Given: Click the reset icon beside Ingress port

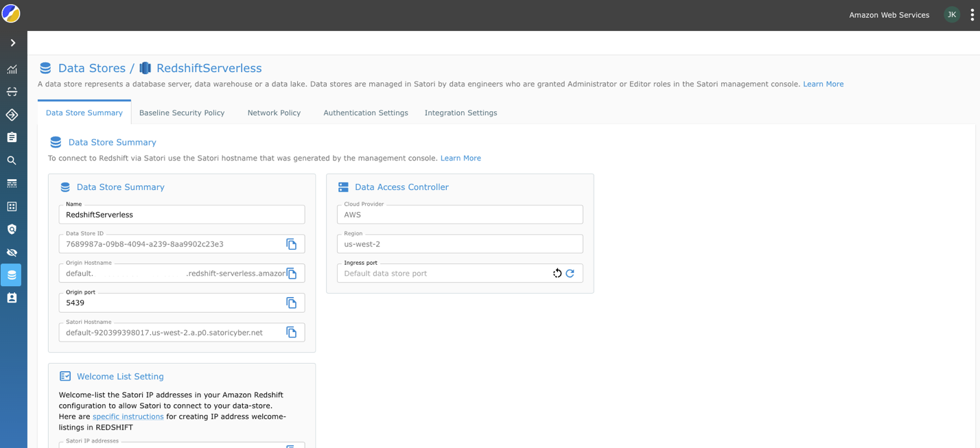Looking at the screenshot, I should click(x=557, y=273).
